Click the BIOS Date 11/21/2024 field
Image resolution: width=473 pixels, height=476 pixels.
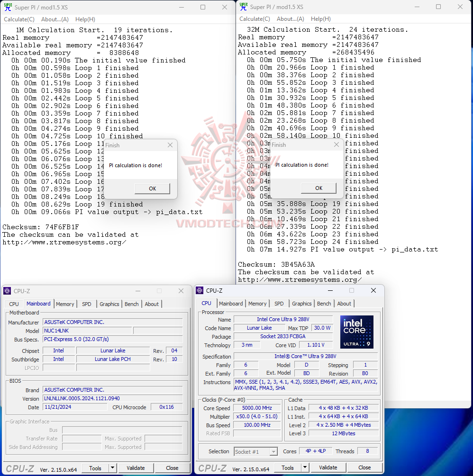[x=75, y=407]
